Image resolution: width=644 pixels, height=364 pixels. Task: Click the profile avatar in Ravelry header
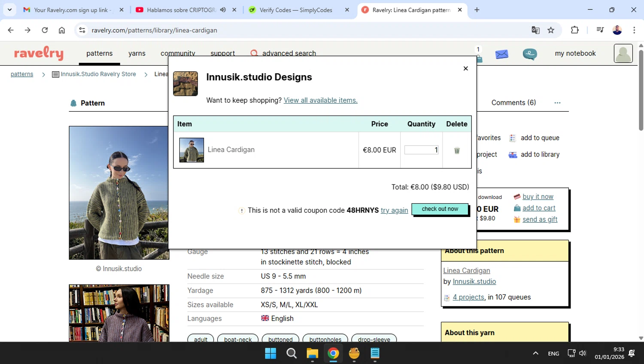623,53
